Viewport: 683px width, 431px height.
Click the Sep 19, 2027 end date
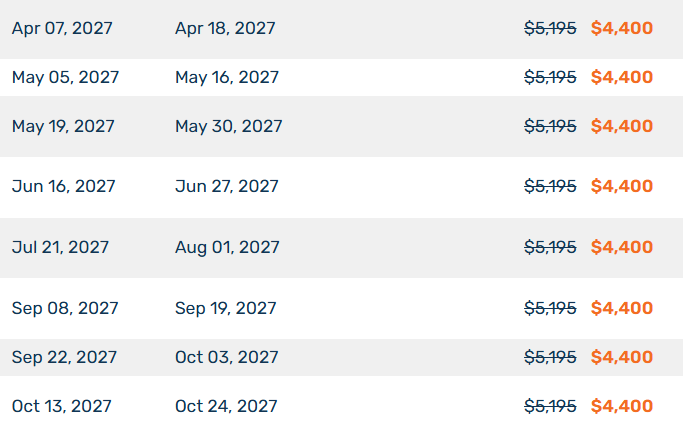pyautogui.click(x=225, y=309)
